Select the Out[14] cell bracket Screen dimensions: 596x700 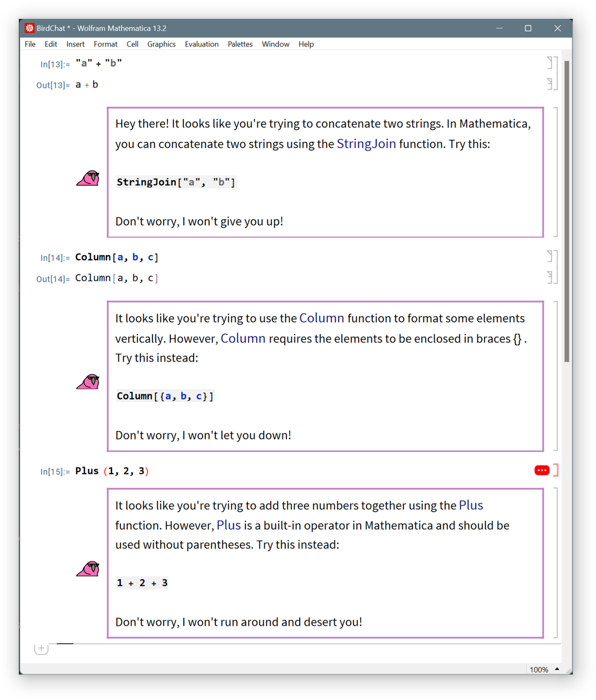click(551, 277)
